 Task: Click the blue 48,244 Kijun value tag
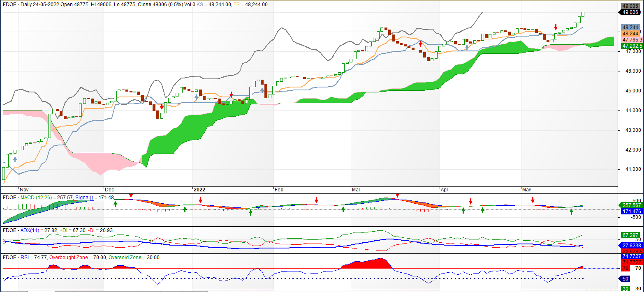(x=630, y=28)
